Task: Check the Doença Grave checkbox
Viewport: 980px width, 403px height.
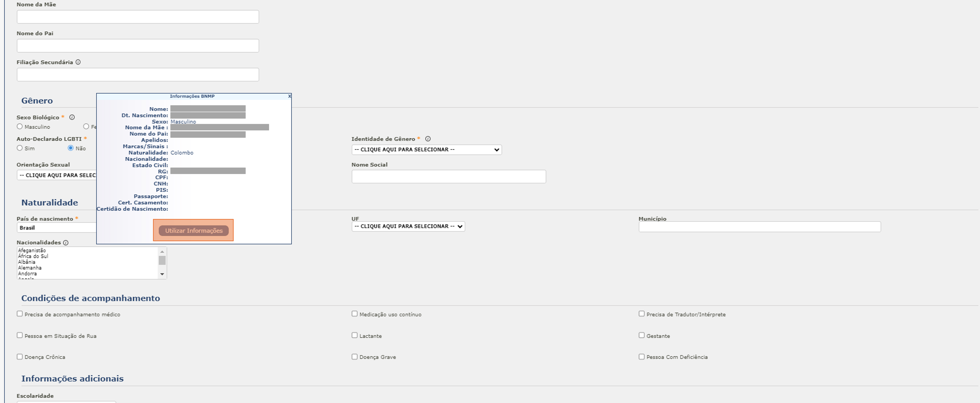Action: 355,357
